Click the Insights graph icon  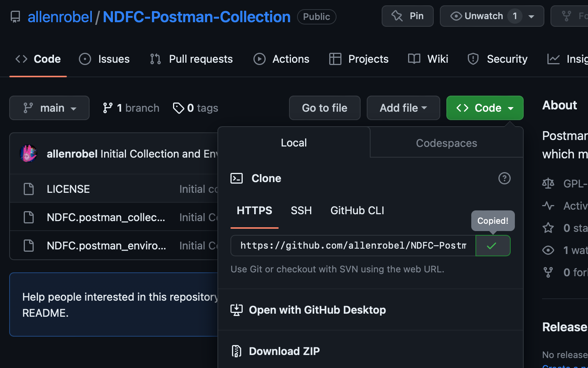(554, 59)
